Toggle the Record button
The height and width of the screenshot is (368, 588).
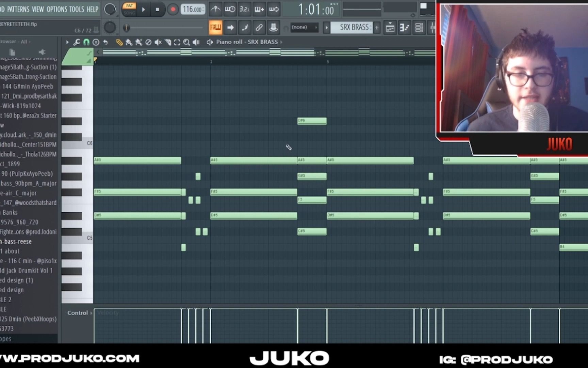tap(173, 10)
